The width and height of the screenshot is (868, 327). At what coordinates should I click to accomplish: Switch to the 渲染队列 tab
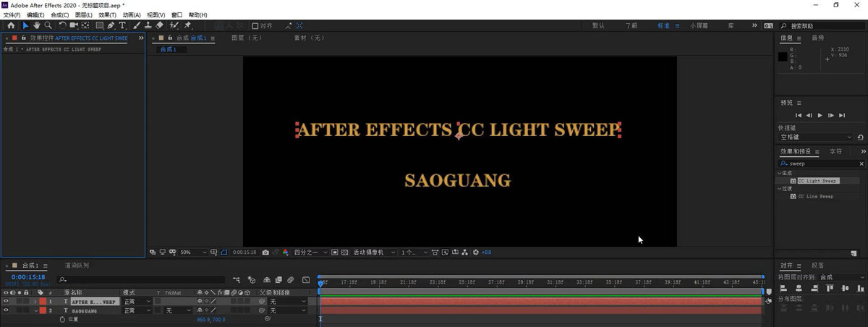click(77, 266)
